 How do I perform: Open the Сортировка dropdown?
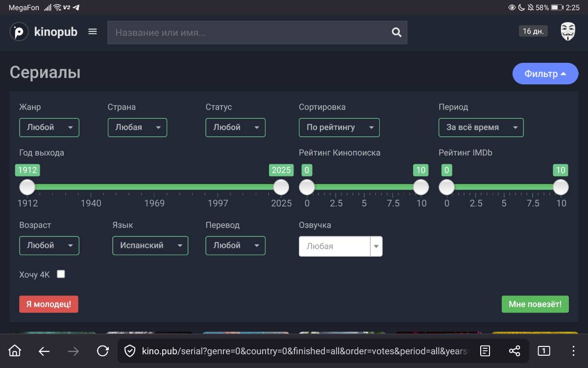pyautogui.click(x=339, y=128)
